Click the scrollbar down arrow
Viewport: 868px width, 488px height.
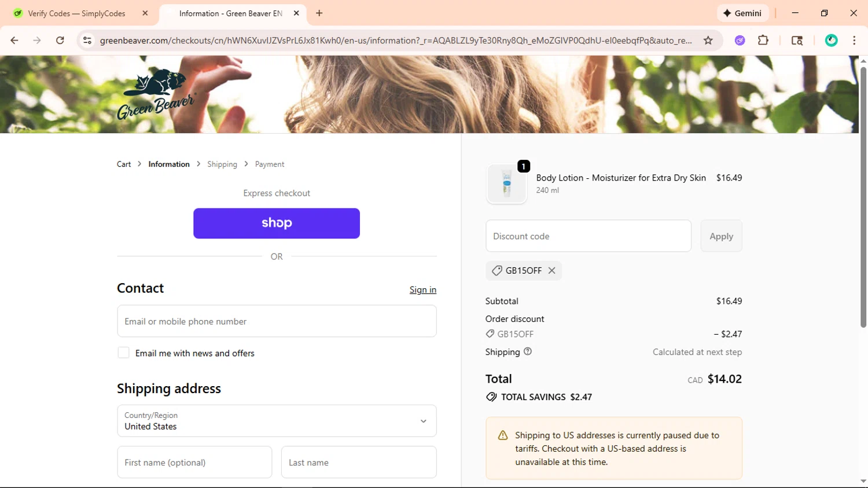tap(863, 481)
